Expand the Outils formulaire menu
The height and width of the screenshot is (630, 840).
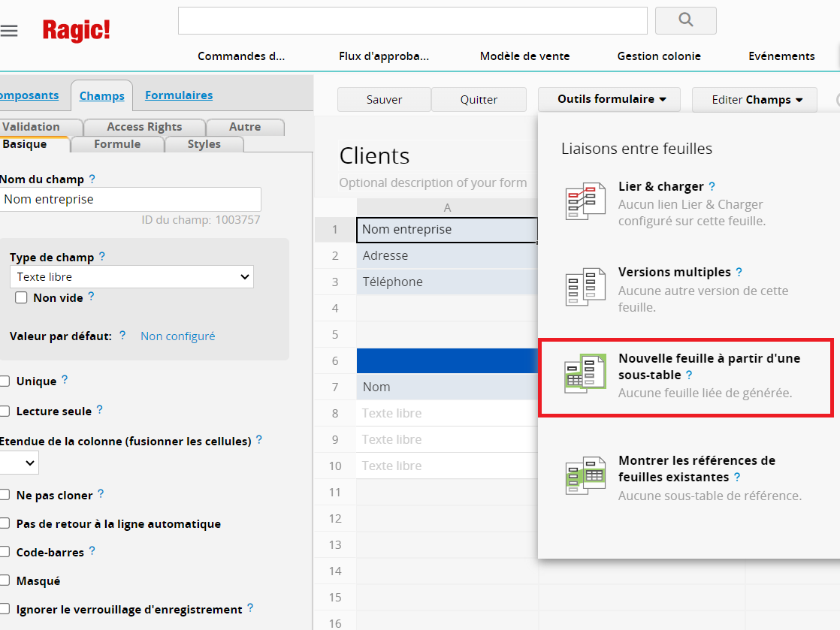609,99
